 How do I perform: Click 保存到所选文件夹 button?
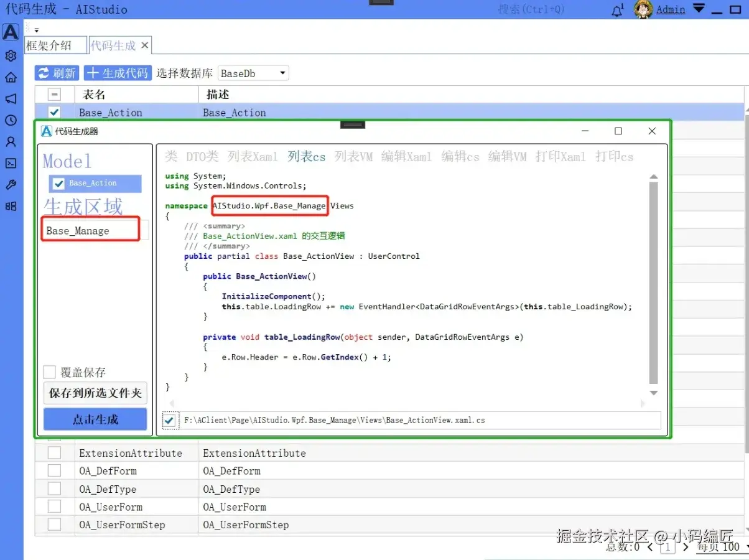point(95,393)
